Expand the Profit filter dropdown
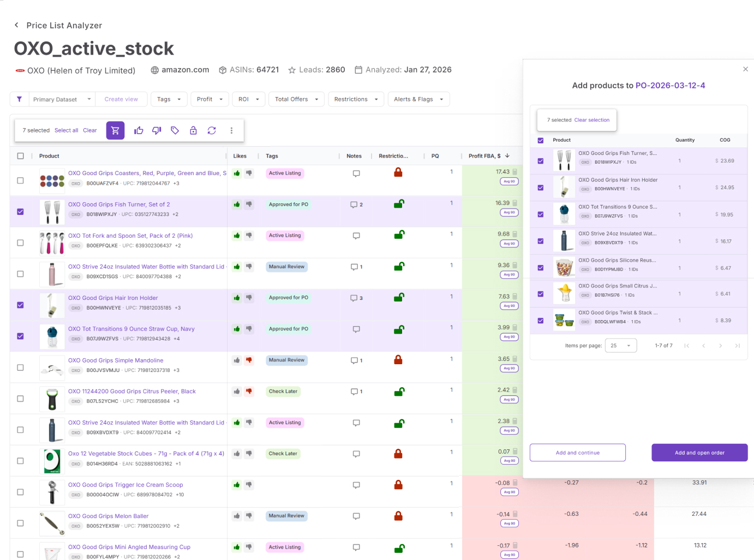The width and height of the screenshot is (754, 560). [x=210, y=99]
